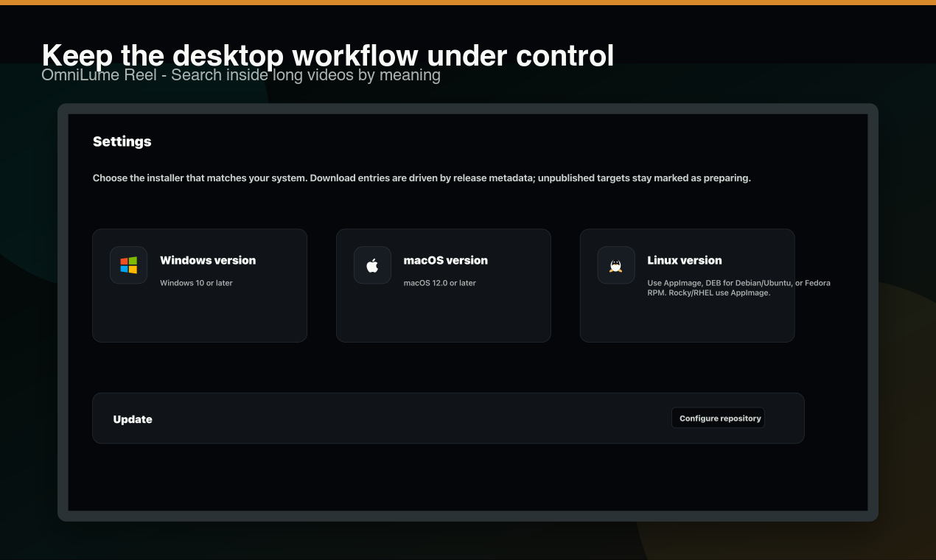Click the 'macOS 12.0 or later' text
The height and width of the screenshot is (560, 936).
tap(440, 283)
